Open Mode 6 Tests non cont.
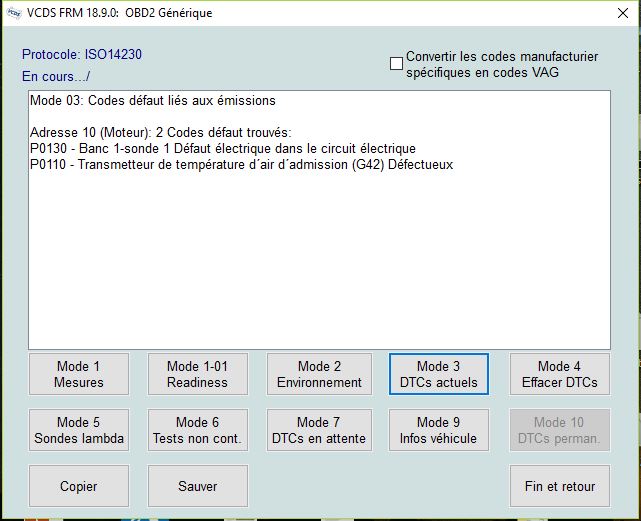 197,430
